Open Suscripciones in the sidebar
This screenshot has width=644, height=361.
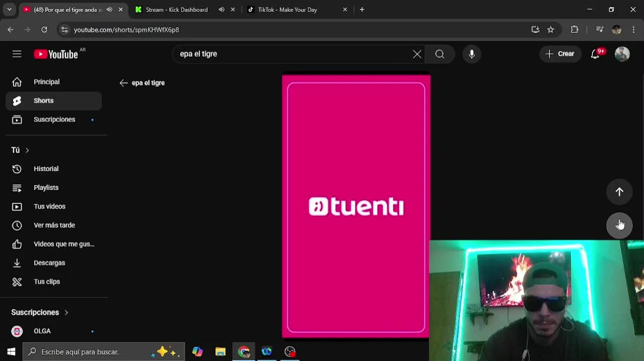point(54,119)
